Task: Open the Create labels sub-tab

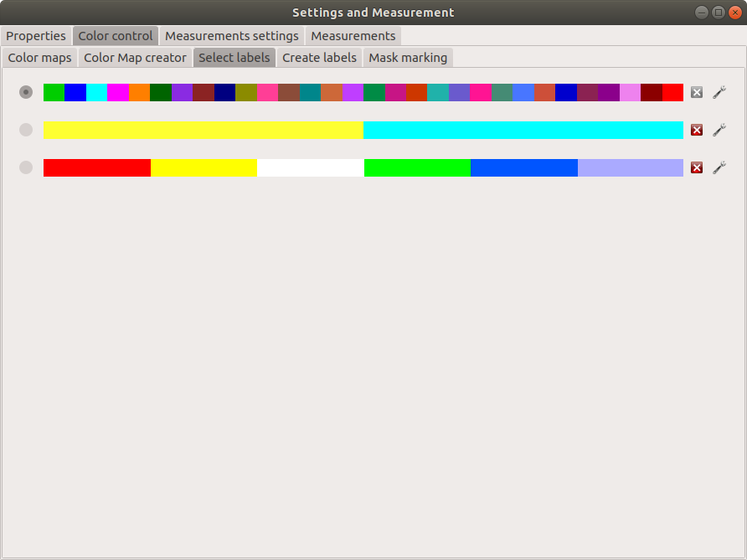Action: (319, 58)
